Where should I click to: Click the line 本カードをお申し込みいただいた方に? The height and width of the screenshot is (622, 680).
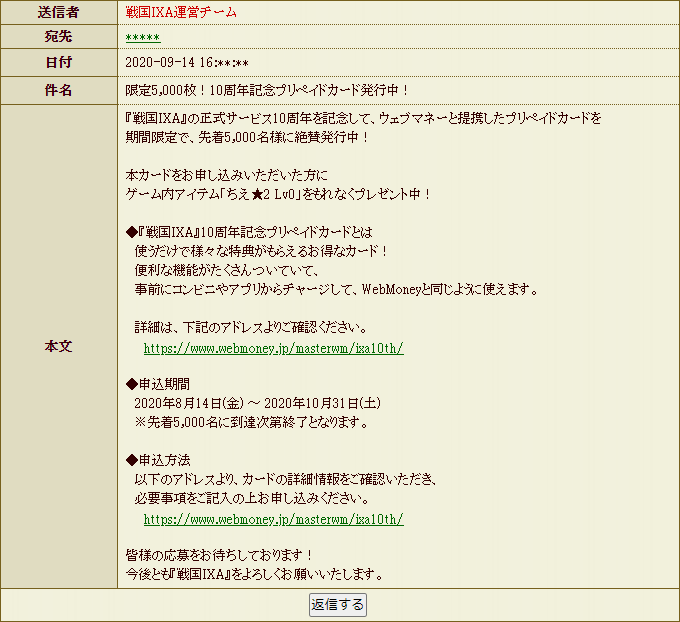click(227, 175)
